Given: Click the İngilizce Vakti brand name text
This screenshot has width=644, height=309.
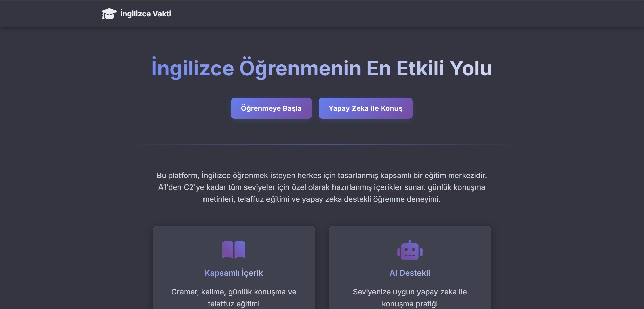Looking at the screenshot, I should (145, 14).
